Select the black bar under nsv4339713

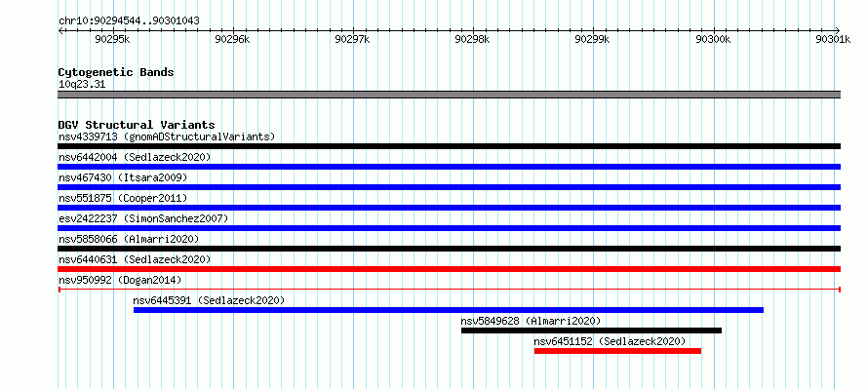tap(449, 146)
